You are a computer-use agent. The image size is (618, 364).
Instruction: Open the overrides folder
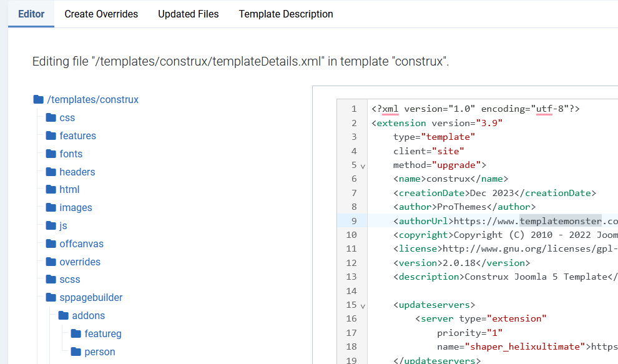[x=80, y=262]
